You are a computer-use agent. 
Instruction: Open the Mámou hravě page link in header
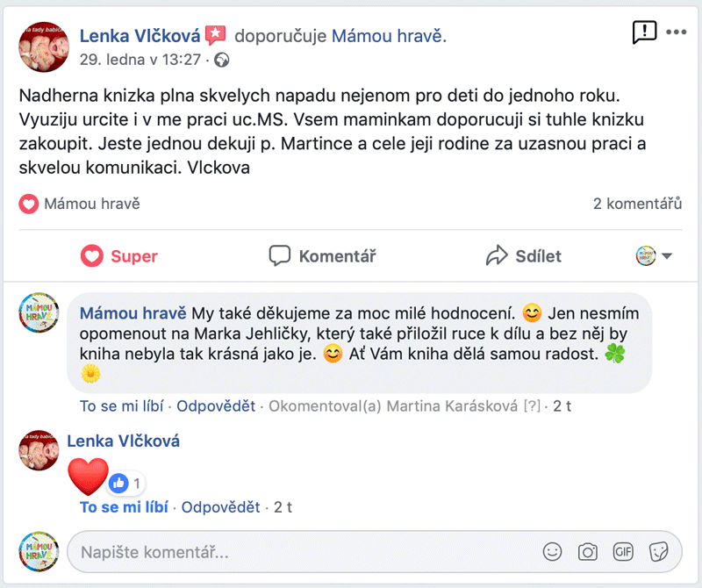point(387,36)
